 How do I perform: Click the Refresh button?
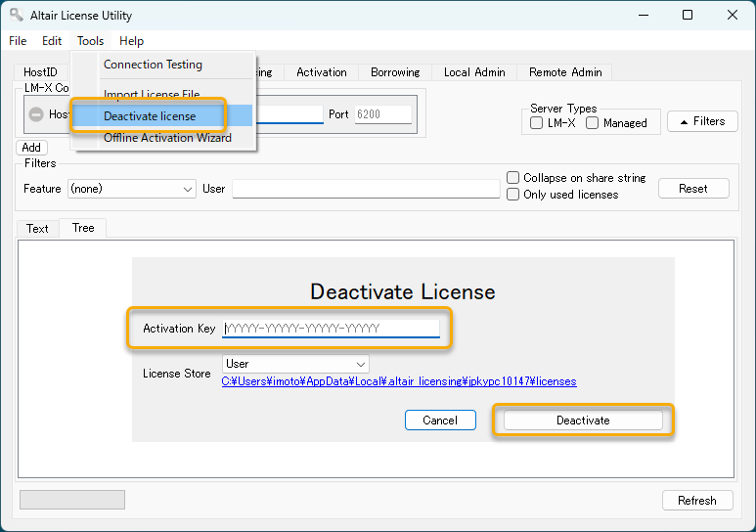(x=697, y=501)
